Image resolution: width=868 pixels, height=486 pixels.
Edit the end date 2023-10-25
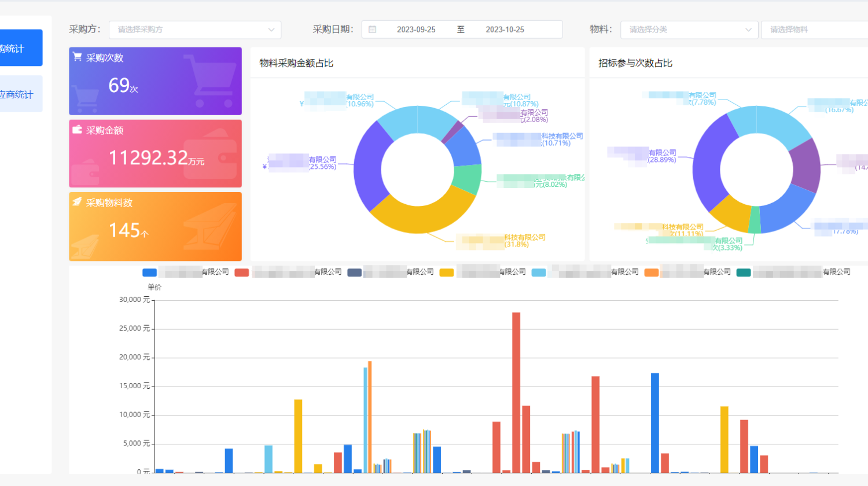pos(505,30)
